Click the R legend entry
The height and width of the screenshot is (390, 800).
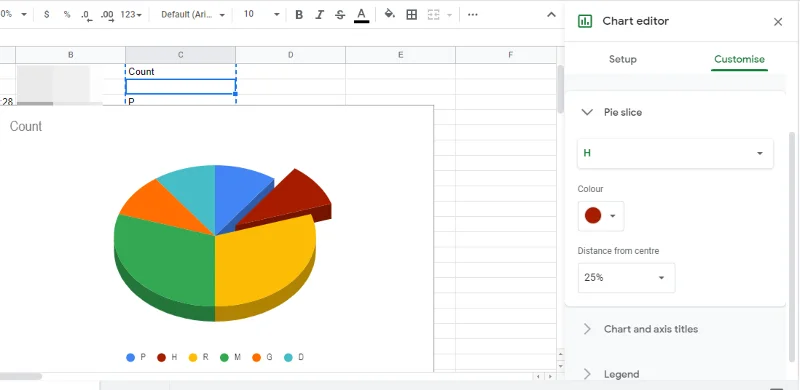(198, 357)
